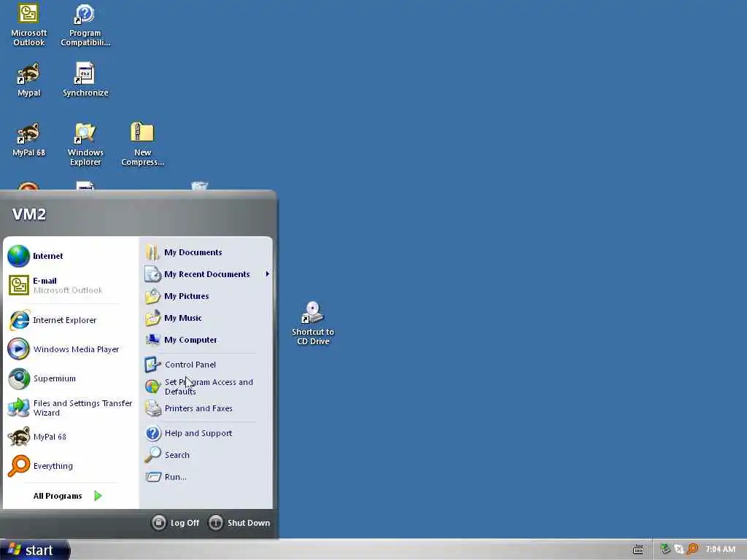Open the Run... dialog
The image size is (747, 560).
[x=206, y=477]
